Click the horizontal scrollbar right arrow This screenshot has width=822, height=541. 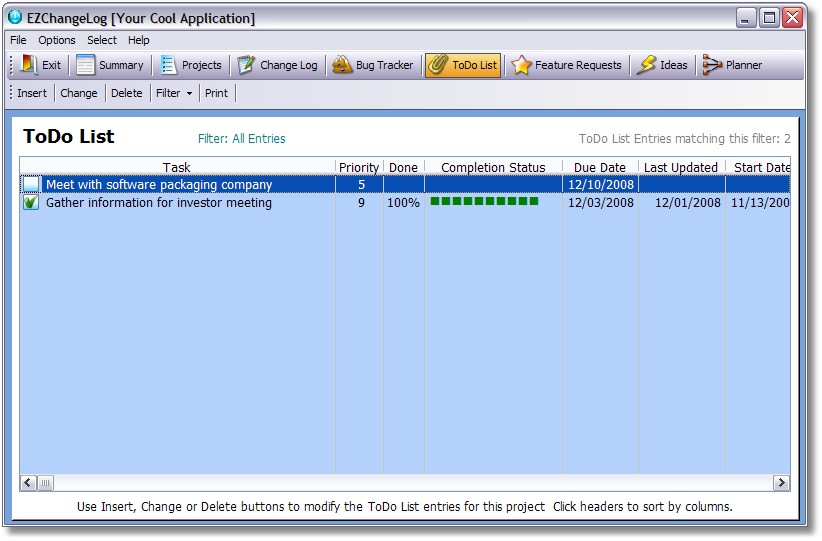coord(781,483)
